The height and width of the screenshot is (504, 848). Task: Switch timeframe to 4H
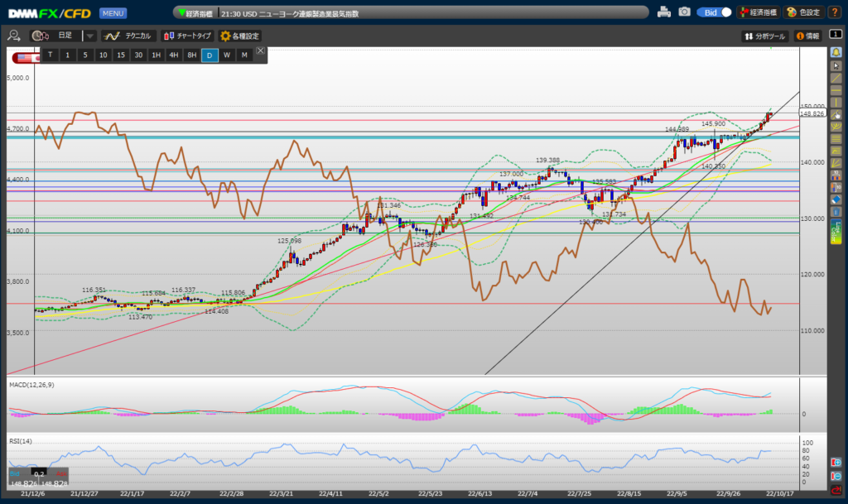[173, 55]
